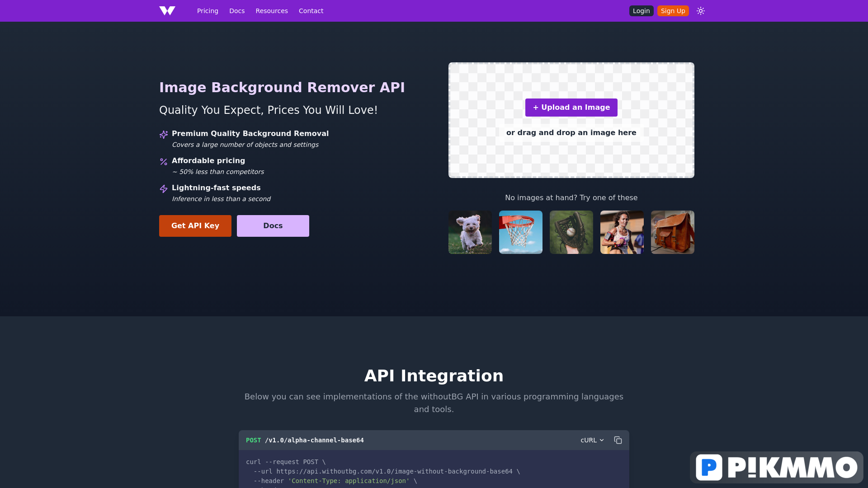The image size is (868, 488).
Task: Toggle the light/dark theme sun icon
Action: pyautogui.click(x=701, y=11)
